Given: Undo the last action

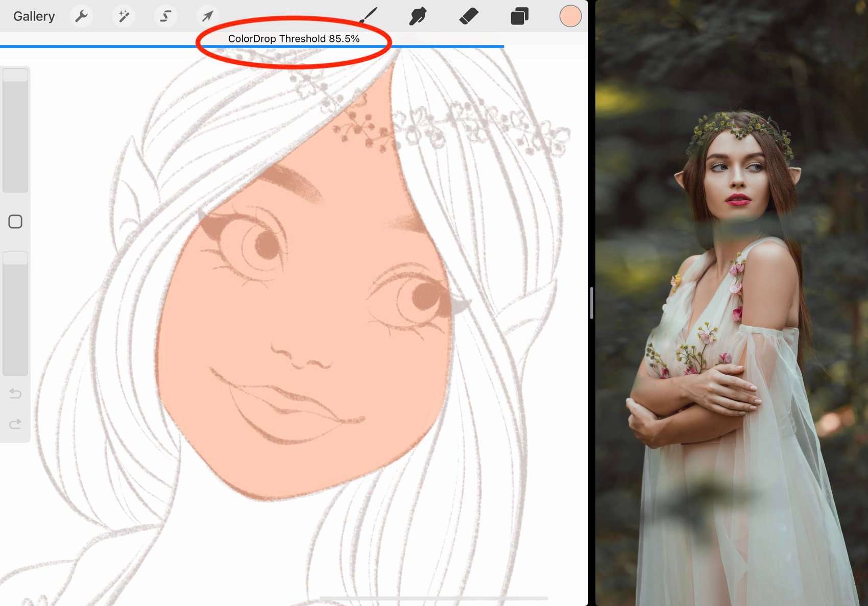Looking at the screenshot, I should pos(15,394).
